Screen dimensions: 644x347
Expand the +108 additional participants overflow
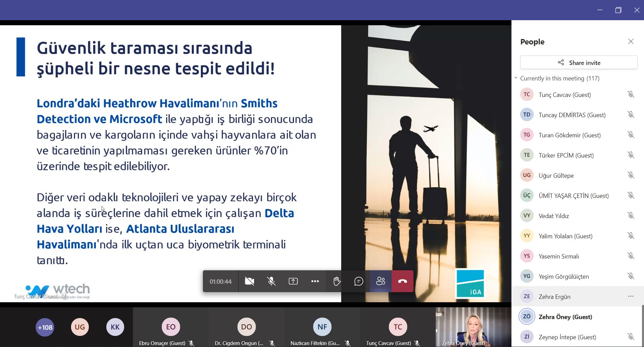[x=45, y=327]
